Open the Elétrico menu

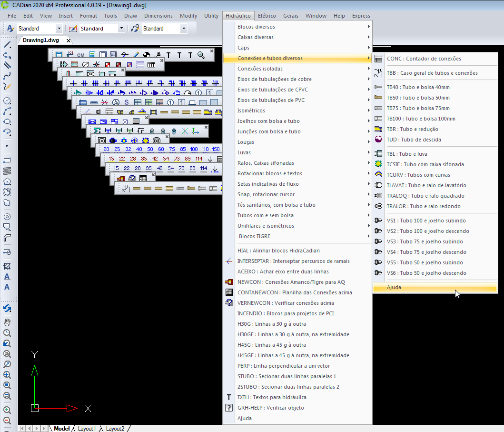pyautogui.click(x=267, y=16)
